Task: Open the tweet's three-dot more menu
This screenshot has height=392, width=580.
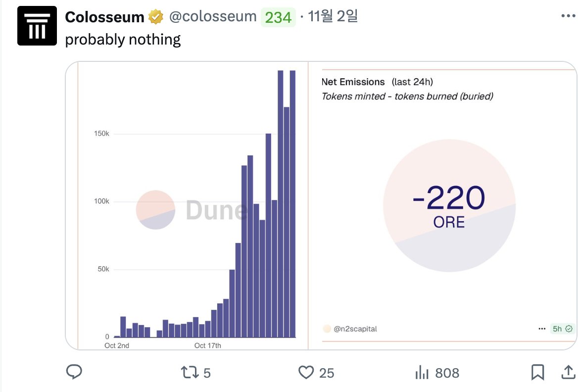Action: point(568,15)
